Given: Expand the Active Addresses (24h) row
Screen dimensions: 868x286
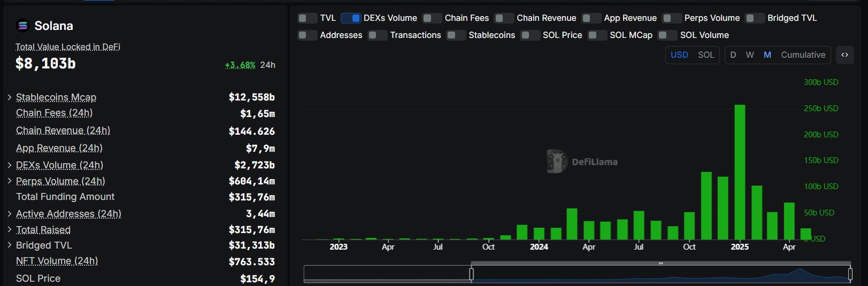Looking at the screenshot, I should [x=10, y=214].
